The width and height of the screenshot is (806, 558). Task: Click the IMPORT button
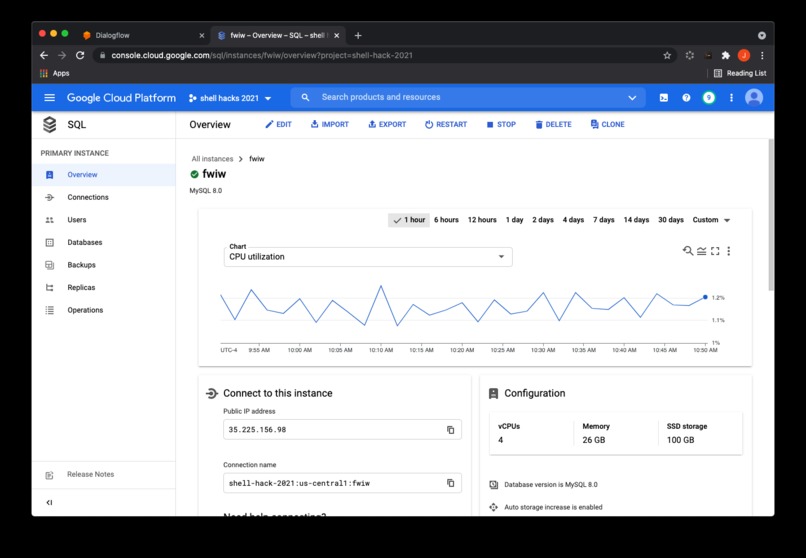[x=329, y=124]
